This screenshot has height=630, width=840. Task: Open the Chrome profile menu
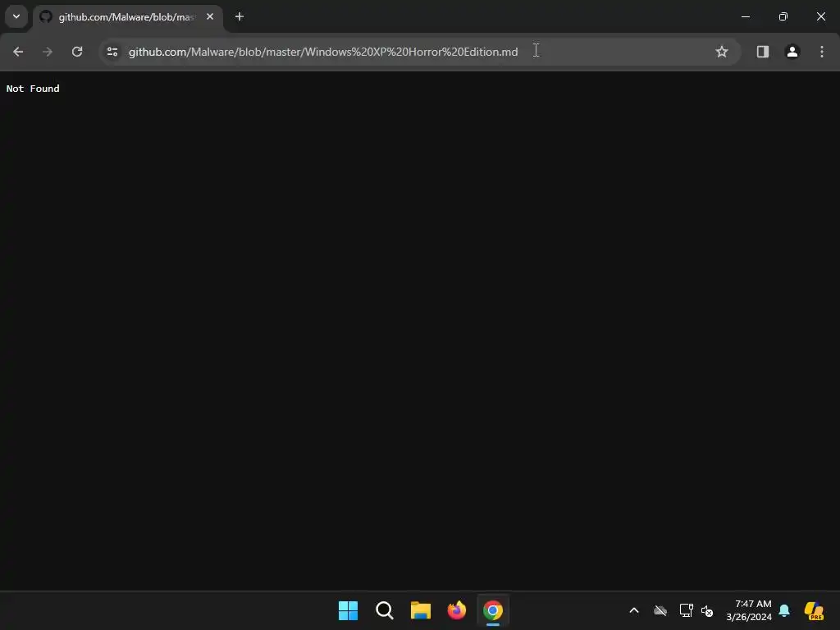click(x=792, y=52)
